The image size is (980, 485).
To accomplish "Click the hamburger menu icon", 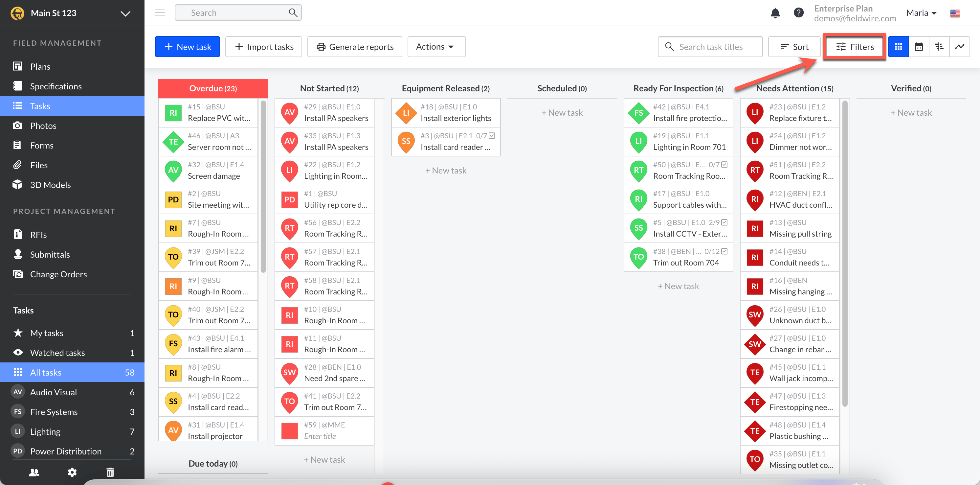I will click(160, 13).
